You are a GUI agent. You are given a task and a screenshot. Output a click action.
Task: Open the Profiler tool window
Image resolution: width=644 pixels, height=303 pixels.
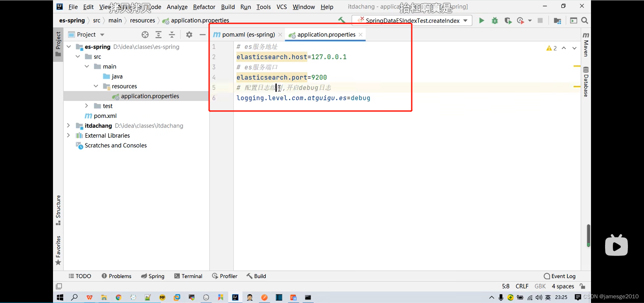pyautogui.click(x=225, y=276)
